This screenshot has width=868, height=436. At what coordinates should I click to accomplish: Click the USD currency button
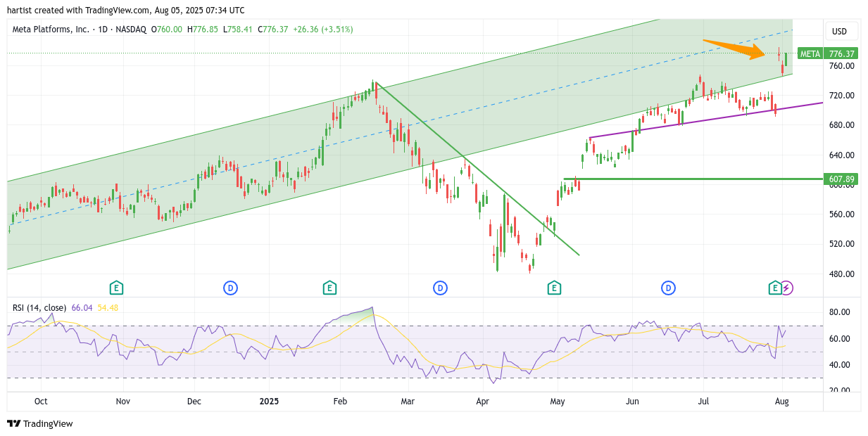(x=840, y=31)
